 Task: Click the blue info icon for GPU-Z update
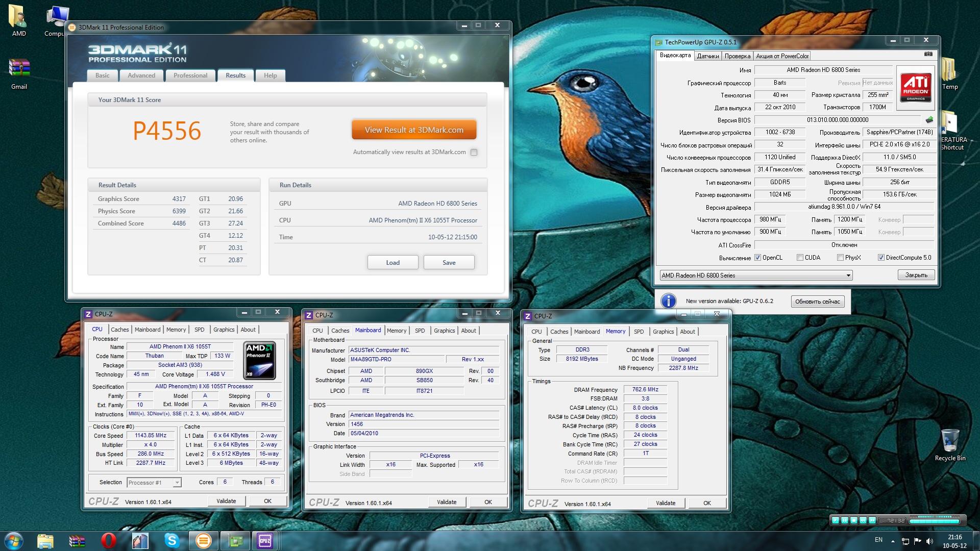(668, 301)
